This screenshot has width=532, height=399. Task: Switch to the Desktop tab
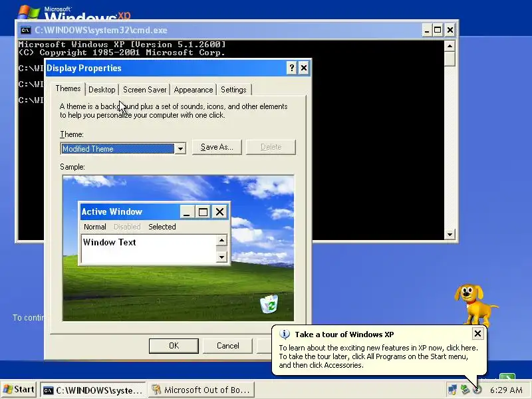(x=102, y=90)
